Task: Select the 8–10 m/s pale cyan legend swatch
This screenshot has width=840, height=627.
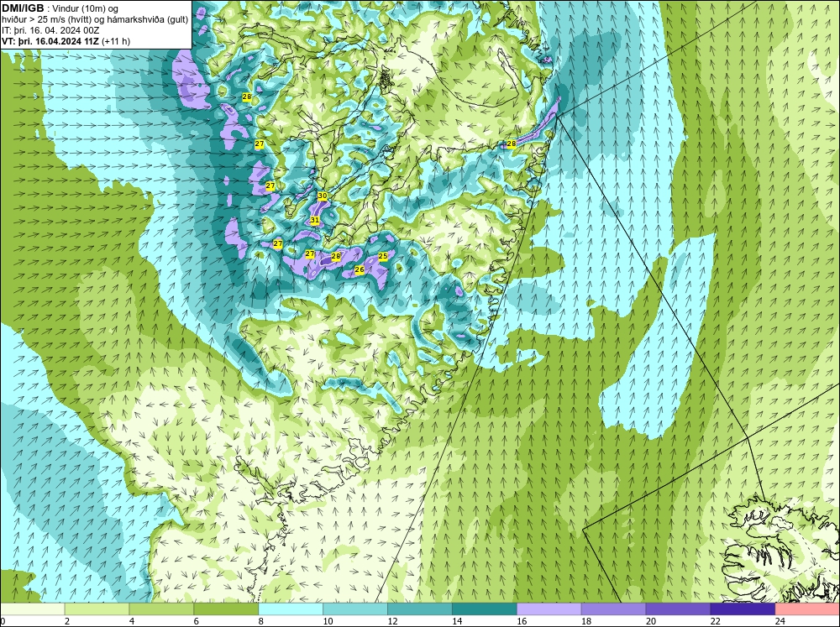Action: tap(291, 609)
